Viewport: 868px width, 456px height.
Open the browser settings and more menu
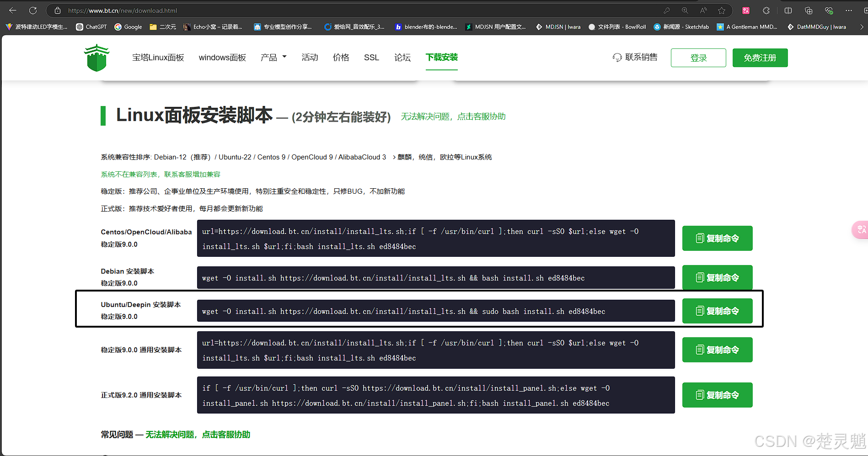tap(849, 11)
